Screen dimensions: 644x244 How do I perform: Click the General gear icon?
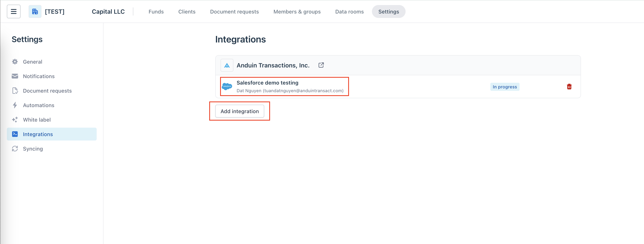coord(15,62)
